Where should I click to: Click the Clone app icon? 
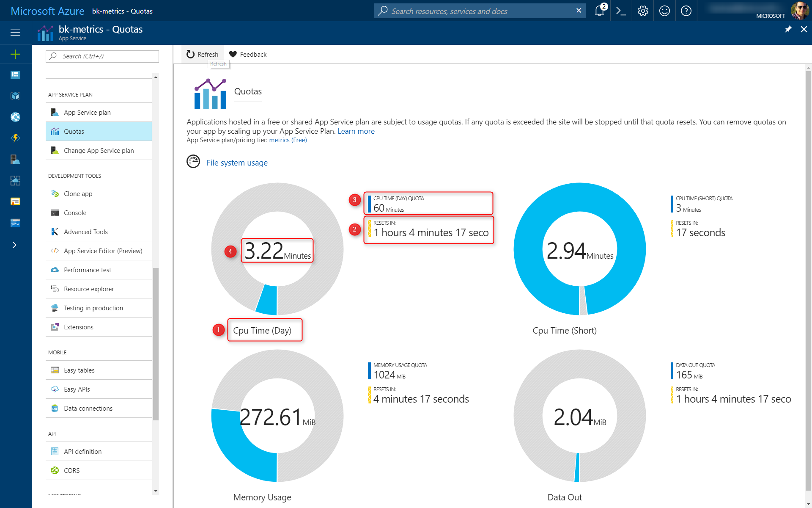click(55, 194)
